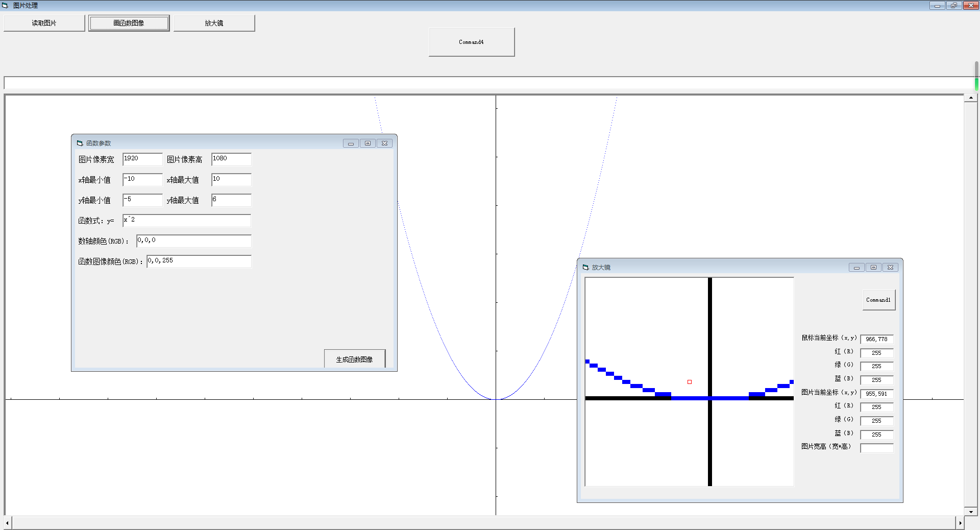Maximize the 放大镜 window
The height and width of the screenshot is (530, 980).
pos(873,268)
